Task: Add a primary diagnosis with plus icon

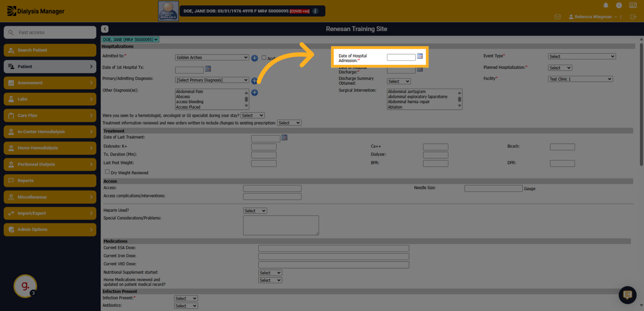Action: click(x=254, y=81)
